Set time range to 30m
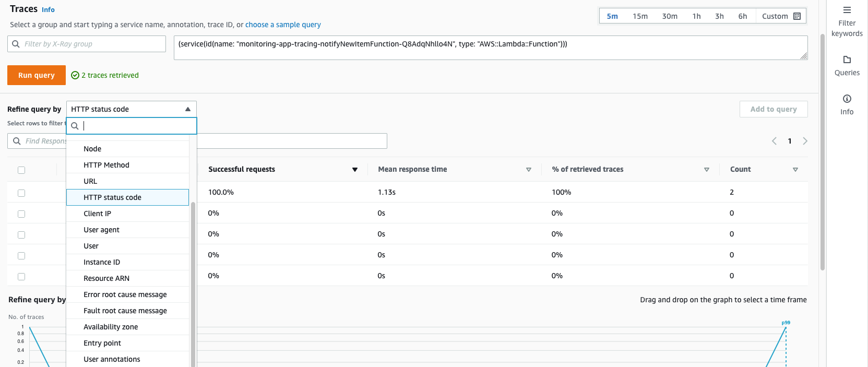This screenshot has height=367, width=868. tap(670, 16)
